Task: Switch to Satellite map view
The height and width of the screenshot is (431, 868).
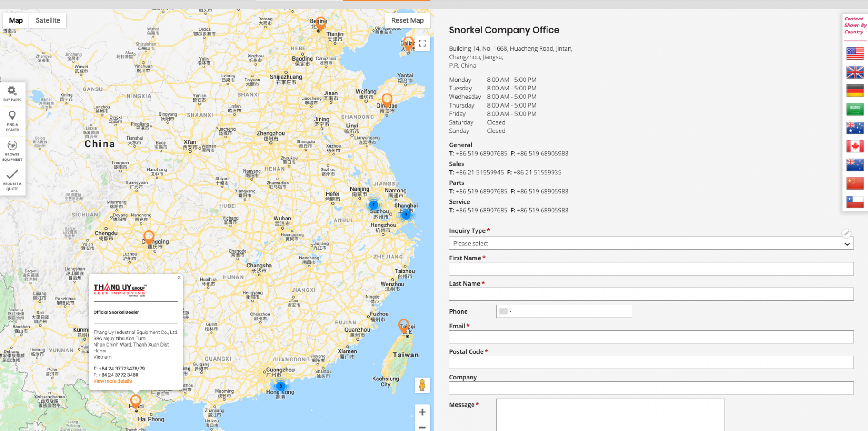Action: (x=48, y=20)
